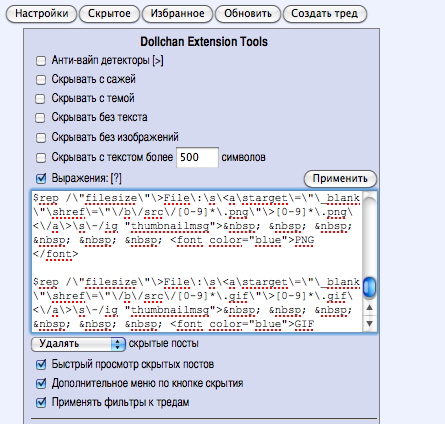Click the скрытые посты label
445x424 pixels.
point(163,344)
